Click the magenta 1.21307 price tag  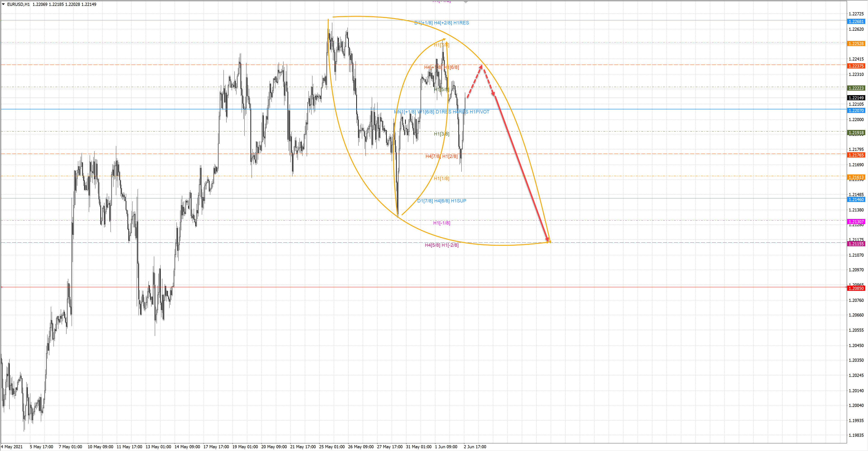coord(856,222)
